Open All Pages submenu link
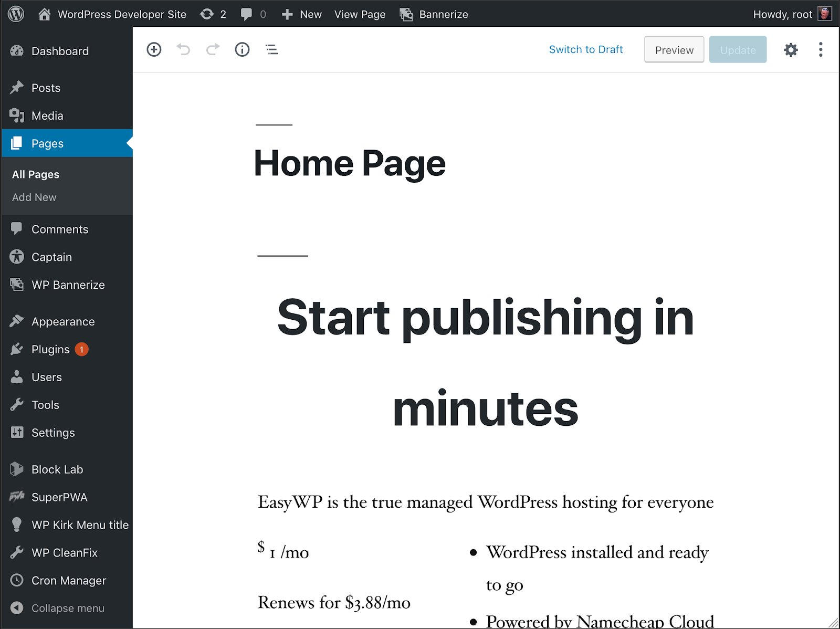This screenshot has width=840, height=629. (x=36, y=174)
